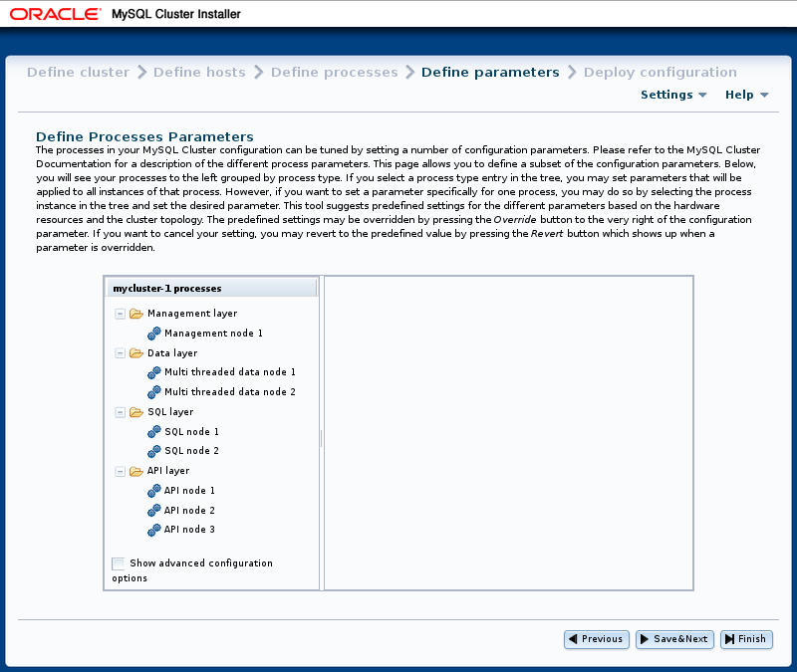Viewport: 797px width, 672px height.
Task: Click the Management node 1 gear icon
Action: pyautogui.click(x=154, y=334)
